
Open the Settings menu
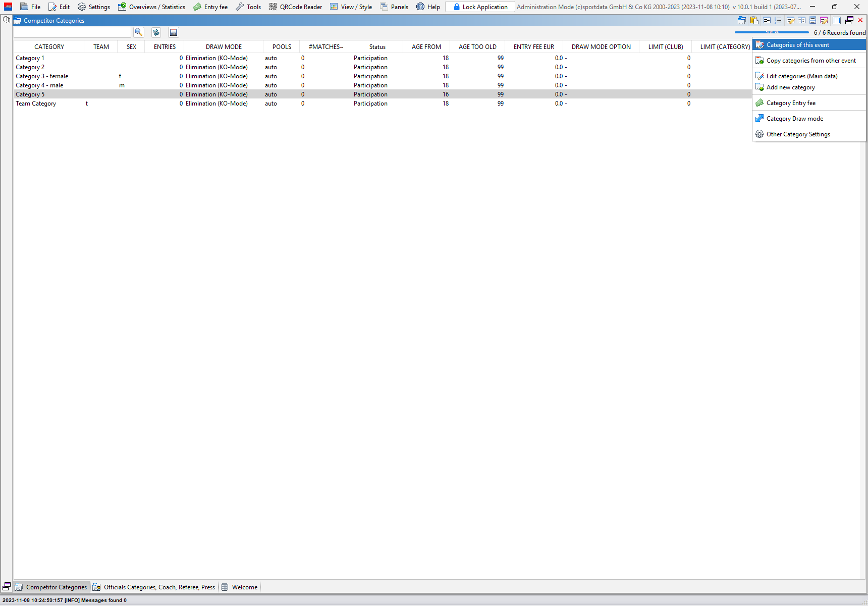(x=94, y=7)
